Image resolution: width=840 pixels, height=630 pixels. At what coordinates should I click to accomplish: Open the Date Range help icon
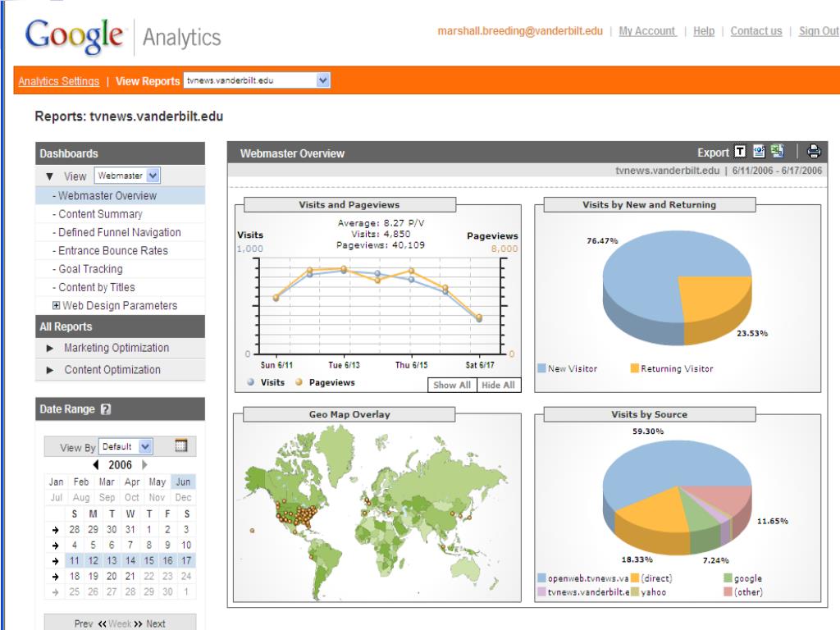(106, 409)
